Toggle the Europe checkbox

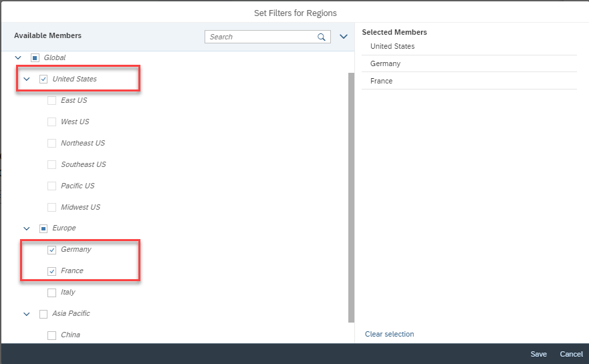(43, 228)
